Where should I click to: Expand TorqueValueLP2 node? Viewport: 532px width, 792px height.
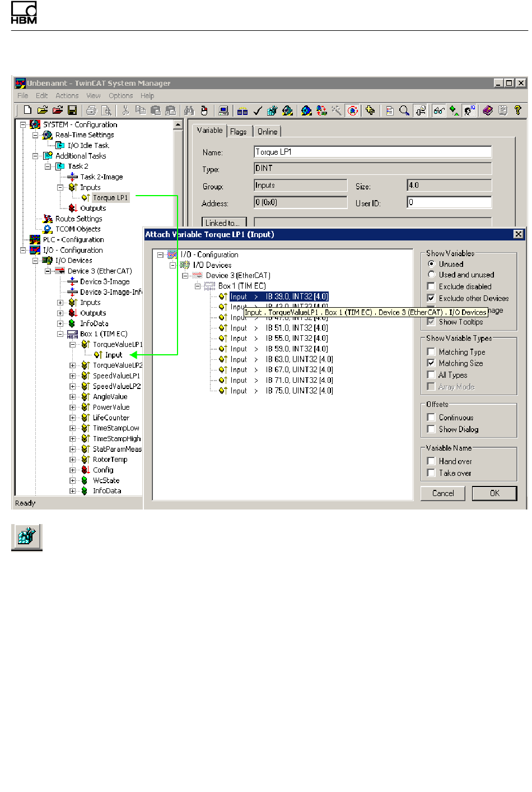click(72, 365)
